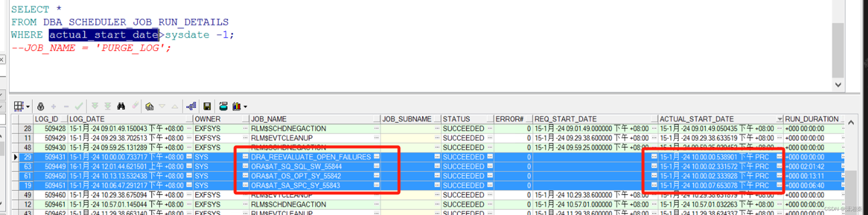Open the chart graph icon
Viewport: 868px width, 215px height.
pyautogui.click(x=236, y=107)
